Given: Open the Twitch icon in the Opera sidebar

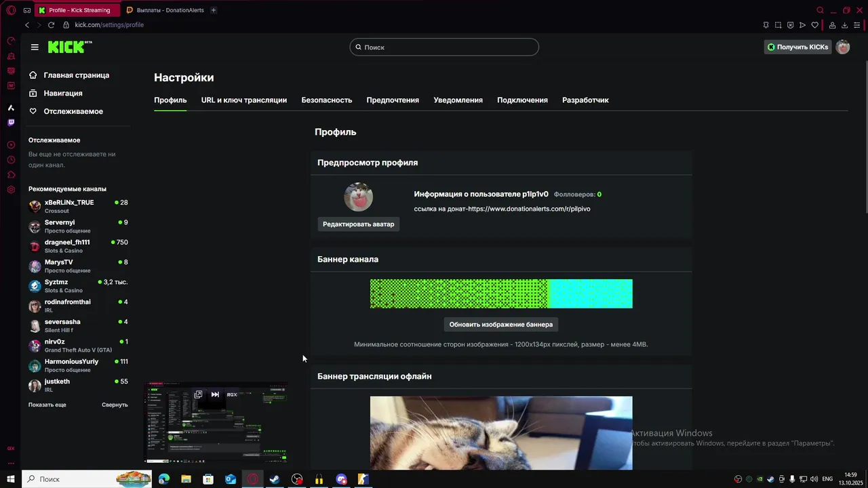Looking at the screenshot, I should (x=11, y=123).
